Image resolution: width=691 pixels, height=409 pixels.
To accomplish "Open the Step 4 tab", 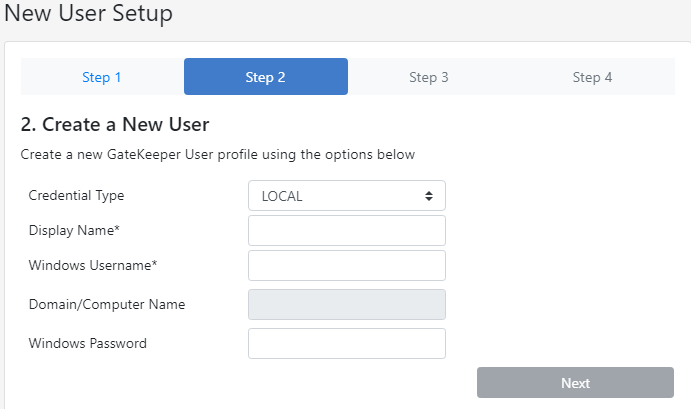I will pyautogui.click(x=592, y=77).
